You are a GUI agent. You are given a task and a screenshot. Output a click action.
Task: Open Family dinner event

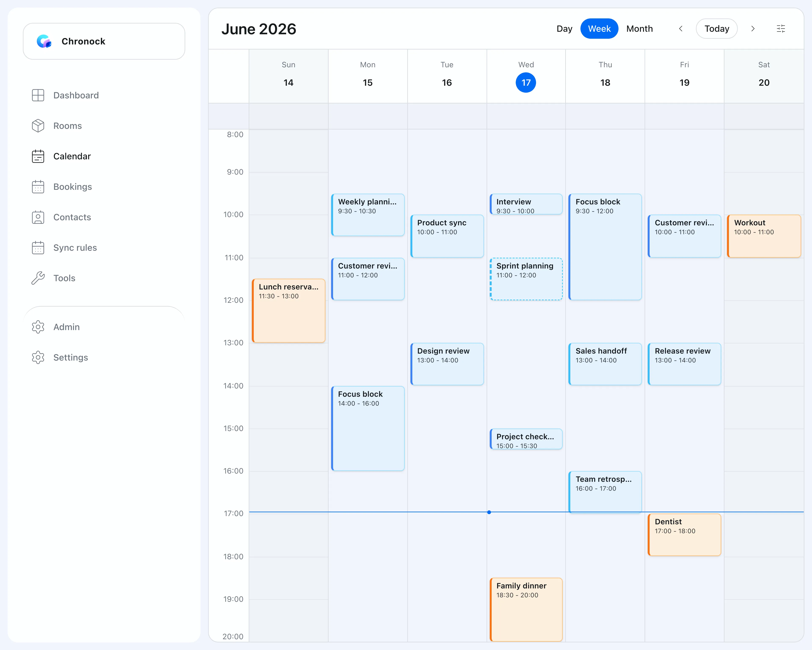coord(526,610)
